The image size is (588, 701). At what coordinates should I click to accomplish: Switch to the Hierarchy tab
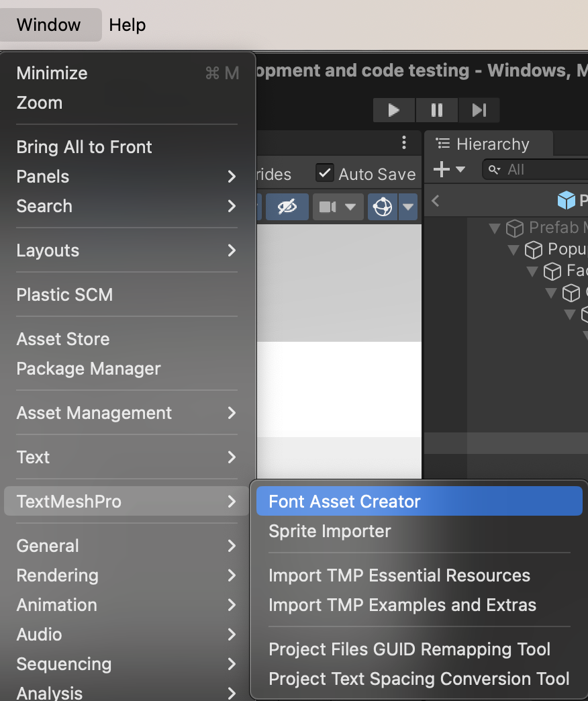click(x=489, y=144)
